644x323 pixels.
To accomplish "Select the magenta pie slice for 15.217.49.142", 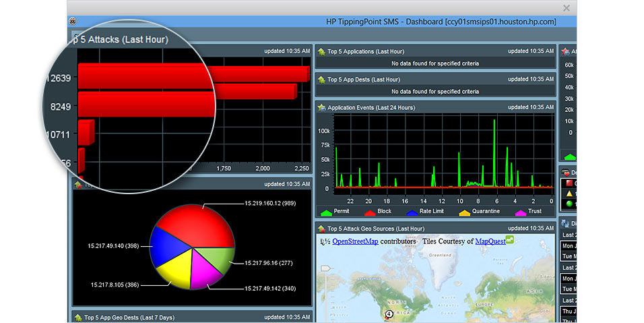I will [x=203, y=271].
